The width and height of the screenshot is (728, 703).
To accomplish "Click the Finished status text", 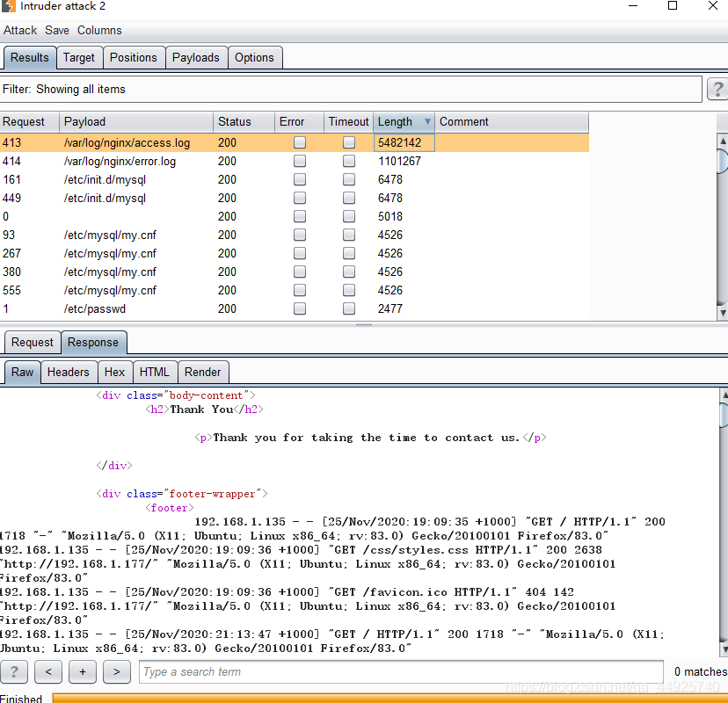I will [21, 698].
